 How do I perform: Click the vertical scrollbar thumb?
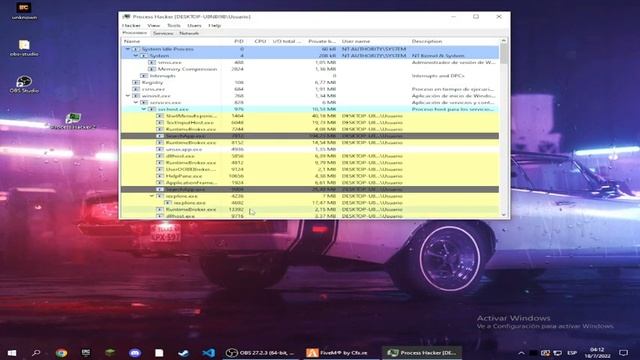pyautogui.click(x=503, y=54)
